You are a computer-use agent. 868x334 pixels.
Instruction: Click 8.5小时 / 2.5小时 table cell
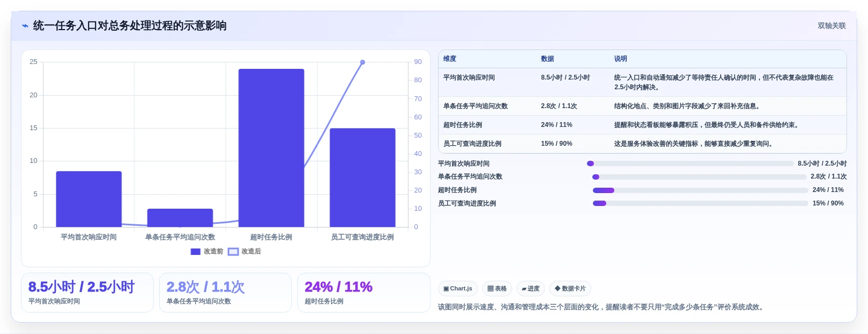[x=565, y=77]
